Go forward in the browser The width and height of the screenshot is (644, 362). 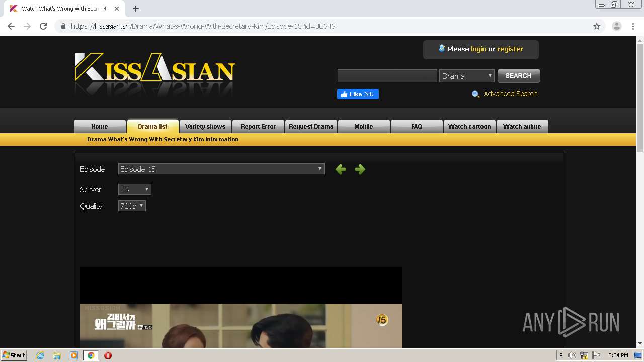tap(27, 26)
